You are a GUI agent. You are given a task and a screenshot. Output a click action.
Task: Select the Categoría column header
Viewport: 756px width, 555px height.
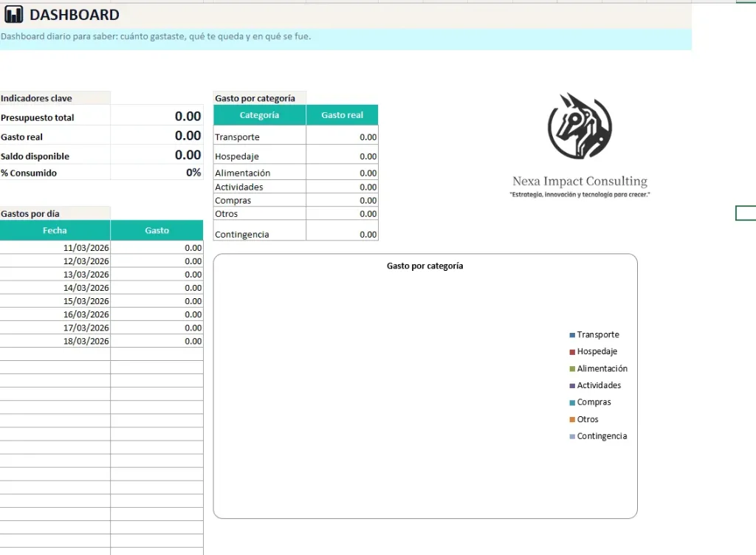tap(258, 114)
